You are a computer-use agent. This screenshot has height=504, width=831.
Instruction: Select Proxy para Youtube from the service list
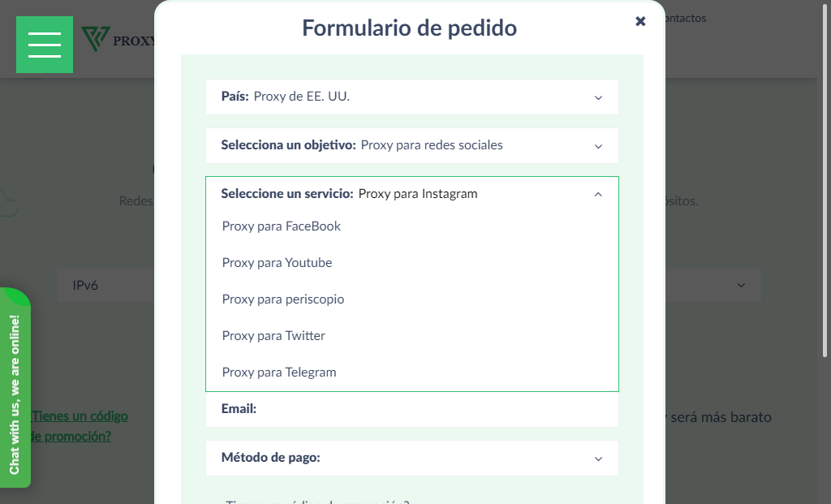(x=278, y=262)
